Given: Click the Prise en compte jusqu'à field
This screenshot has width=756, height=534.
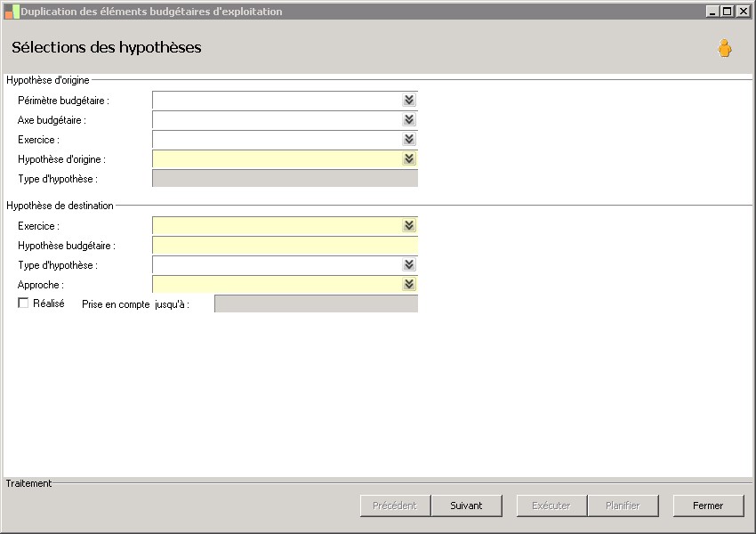Looking at the screenshot, I should pyautogui.click(x=316, y=304).
